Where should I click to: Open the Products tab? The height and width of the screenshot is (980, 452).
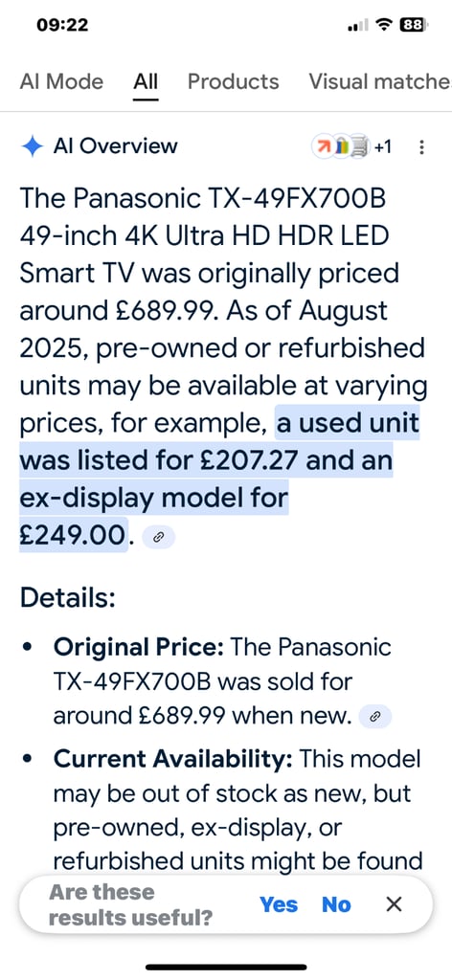tap(234, 81)
